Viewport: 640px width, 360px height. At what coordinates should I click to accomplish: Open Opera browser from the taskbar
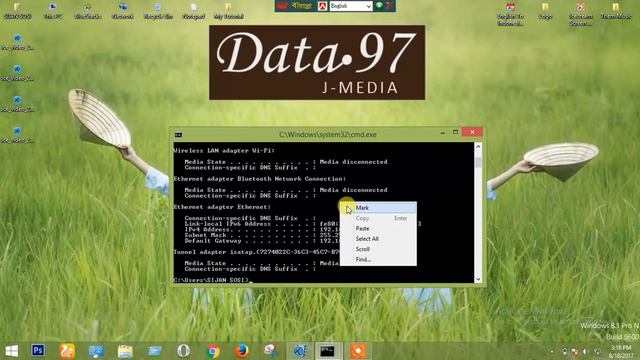click(184, 351)
